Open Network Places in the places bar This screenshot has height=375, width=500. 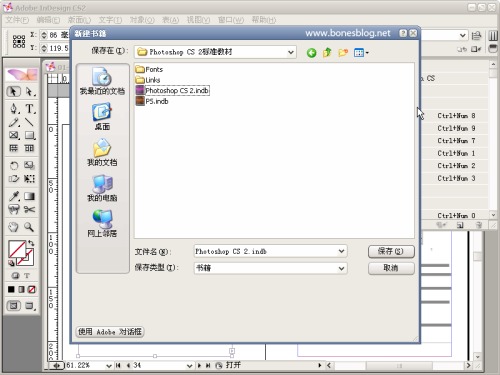(102, 224)
